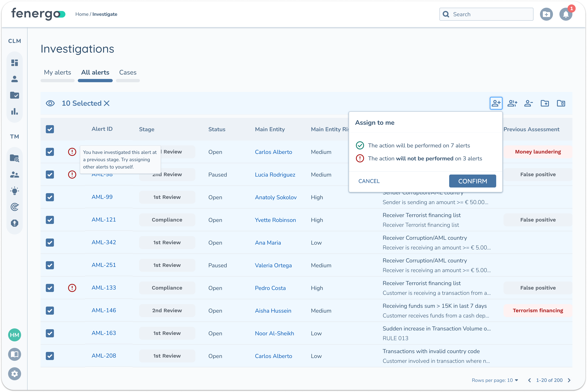Click the 2nd Review stage of AML-146
The image size is (587, 392).
167,310
